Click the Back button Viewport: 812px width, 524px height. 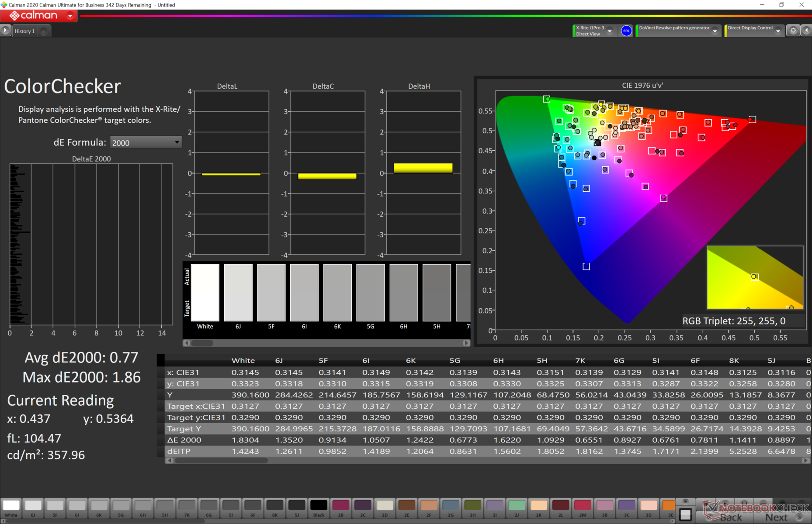(731, 517)
